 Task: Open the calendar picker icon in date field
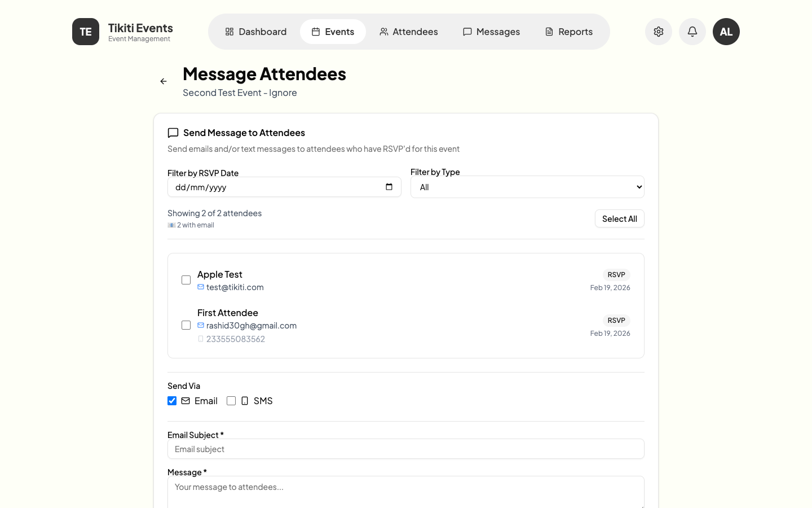coord(389,187)
